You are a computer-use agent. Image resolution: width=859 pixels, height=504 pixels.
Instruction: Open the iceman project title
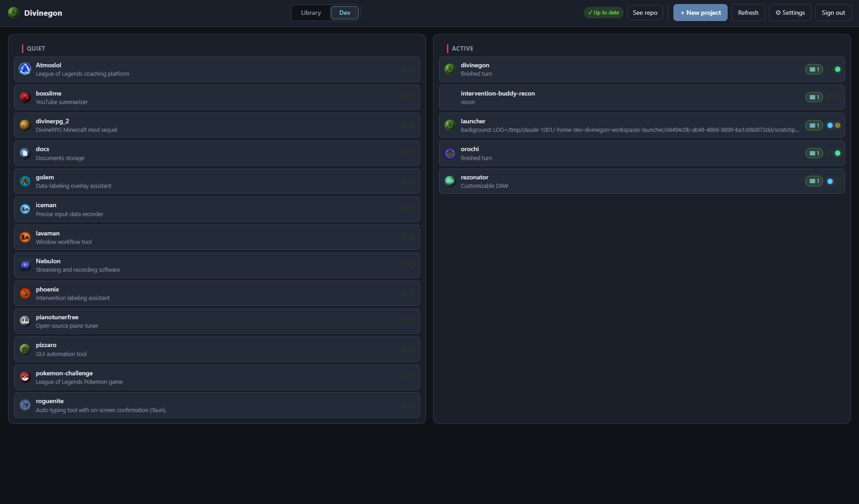pyautogui.click(x=46, y=205)
